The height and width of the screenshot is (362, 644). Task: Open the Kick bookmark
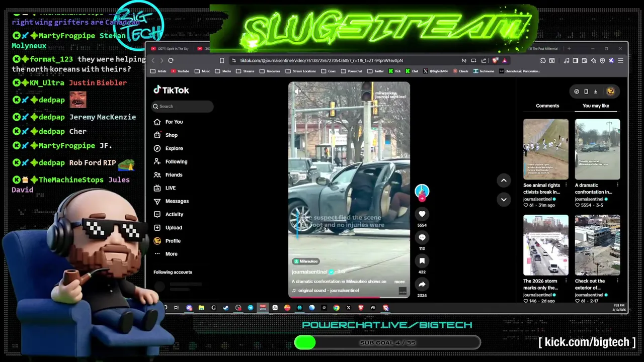pyautogui.click(x=394, y=71)
